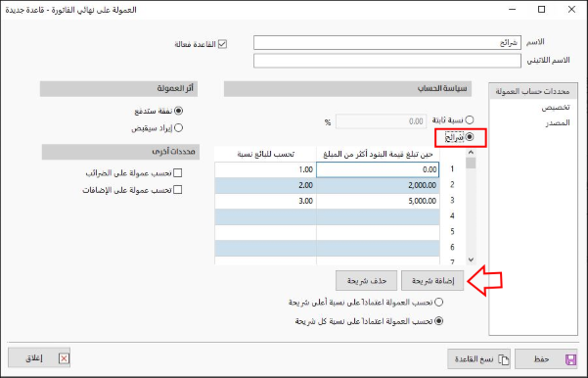Click scroll up arrow of tiers table
The width and height of the screenshot is (588, 378).
471,153
